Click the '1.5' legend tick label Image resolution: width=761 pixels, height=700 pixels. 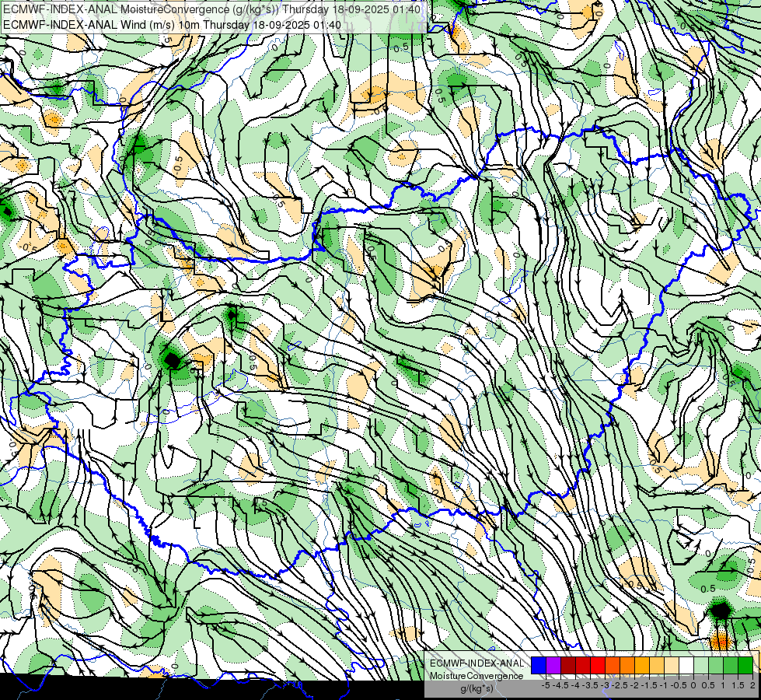coord(737,685)
